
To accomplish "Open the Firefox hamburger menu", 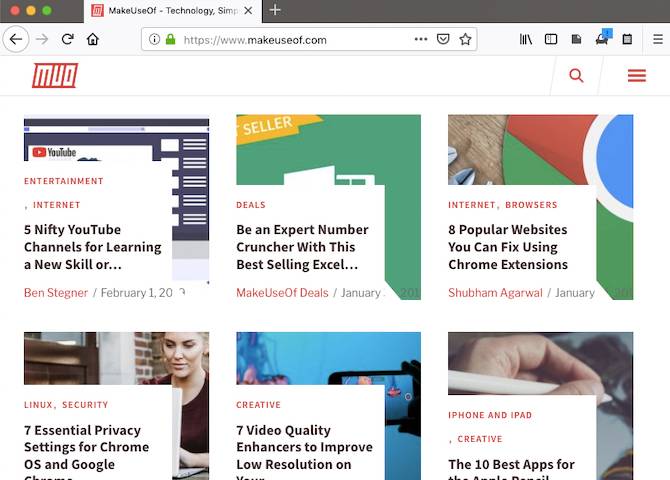I will (x=658, y=39).
